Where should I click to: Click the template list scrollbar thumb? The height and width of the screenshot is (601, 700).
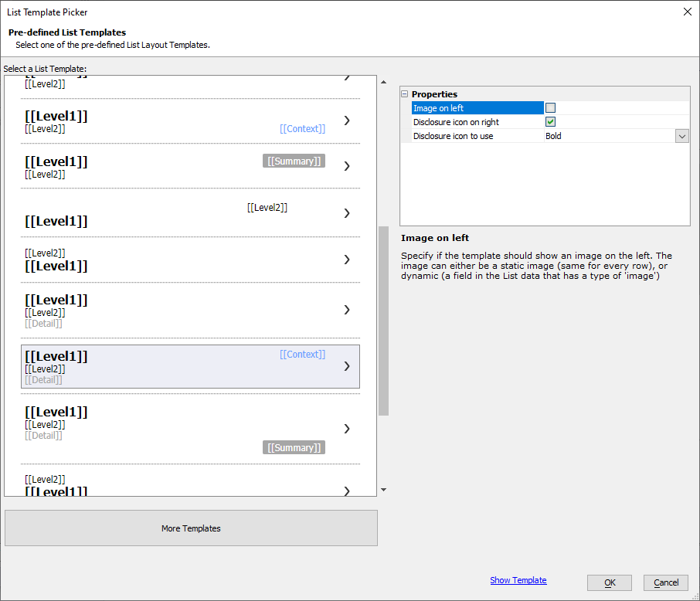(383, 321)
